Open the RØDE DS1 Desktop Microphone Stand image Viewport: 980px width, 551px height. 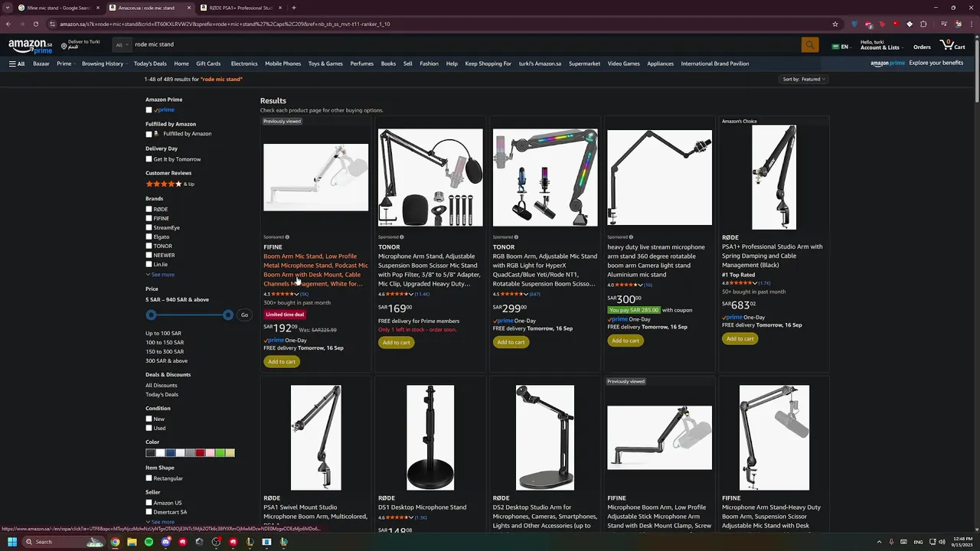pos(430,437)
